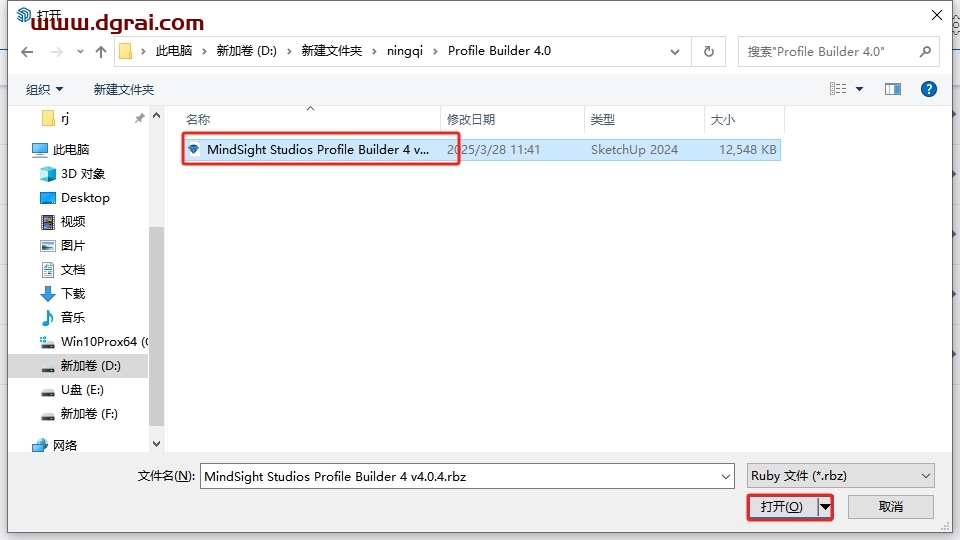The height and width of the screenshot is (540, 960).
Task: Sort files by 修改日期 column
Action: 471,119
